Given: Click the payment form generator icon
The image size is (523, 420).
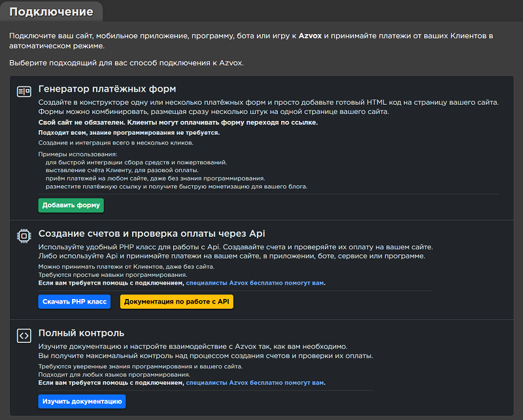Looking at the screenshot, I should click(x=24, y=91).
